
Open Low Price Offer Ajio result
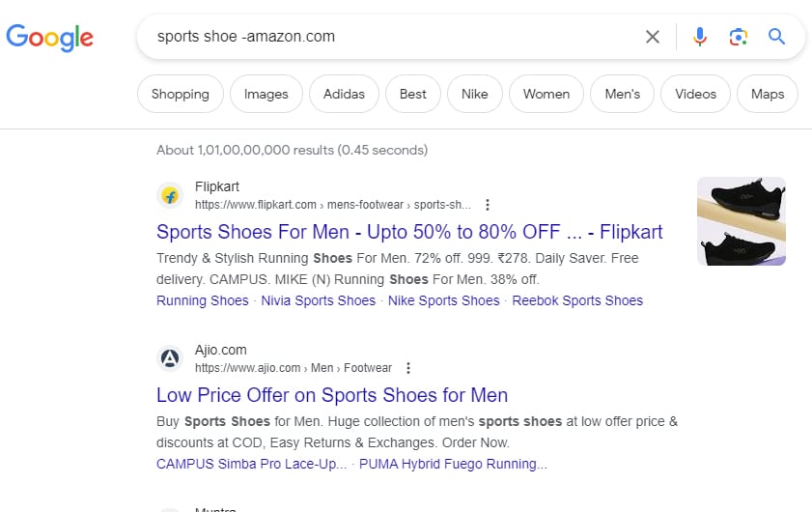click(332, 395)
